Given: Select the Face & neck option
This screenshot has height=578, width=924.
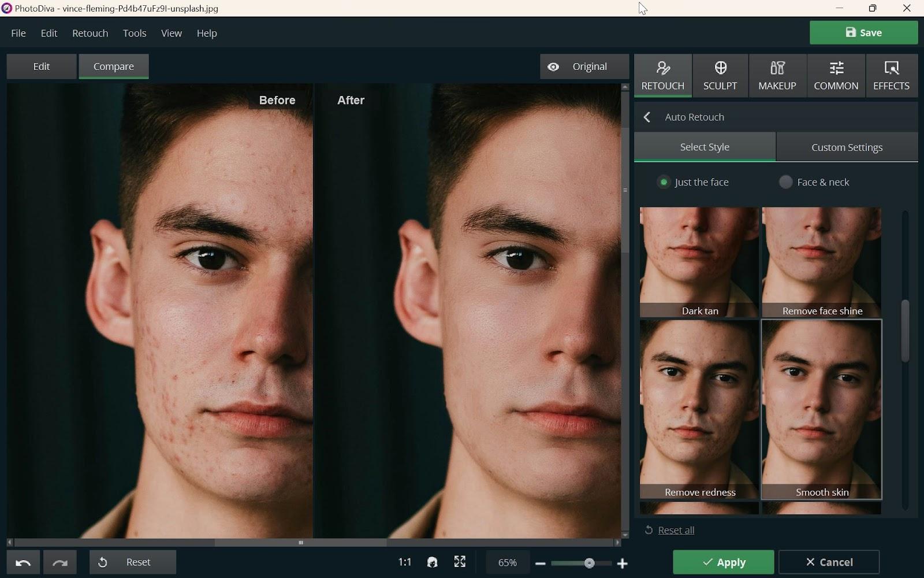Looking at the screenshot, I should click(x=785, y=182).
